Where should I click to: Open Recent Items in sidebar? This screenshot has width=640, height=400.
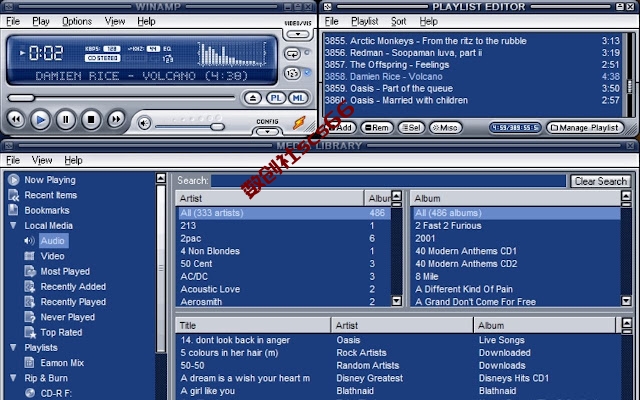tap(51, 195)
